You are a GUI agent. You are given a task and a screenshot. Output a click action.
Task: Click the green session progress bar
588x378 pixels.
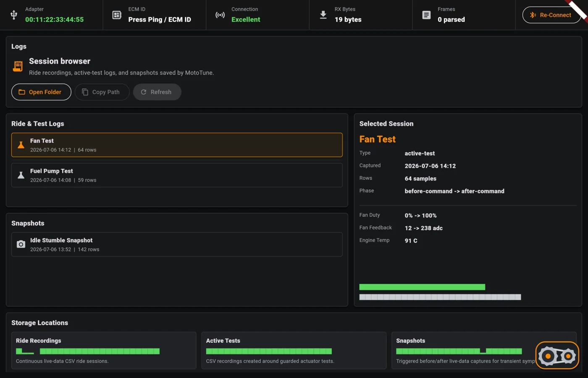point(422,287)
